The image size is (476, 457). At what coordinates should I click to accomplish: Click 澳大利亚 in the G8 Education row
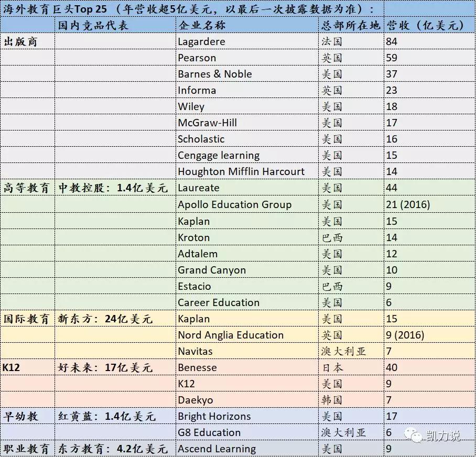point(343,432)
